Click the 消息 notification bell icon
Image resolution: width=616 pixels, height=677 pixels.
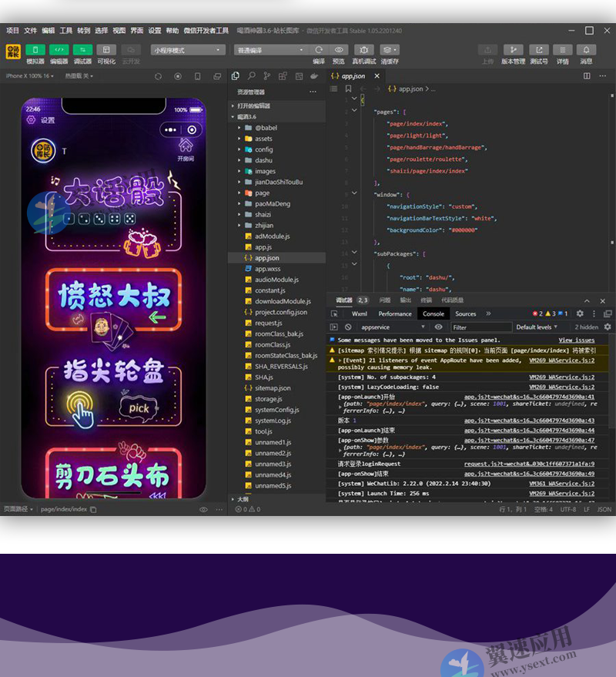pyautogui.click(x=586, y=50)
